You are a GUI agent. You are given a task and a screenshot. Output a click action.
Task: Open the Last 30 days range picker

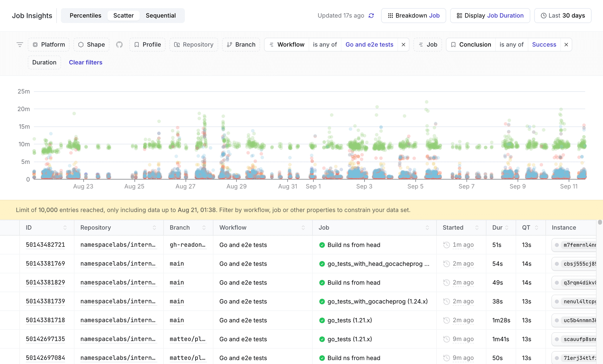[x=563, y=16]
